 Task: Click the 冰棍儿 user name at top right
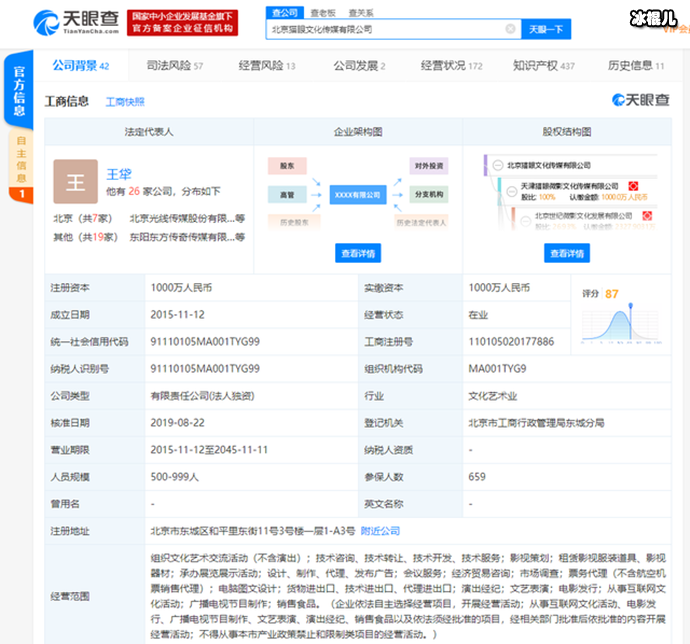653,18
